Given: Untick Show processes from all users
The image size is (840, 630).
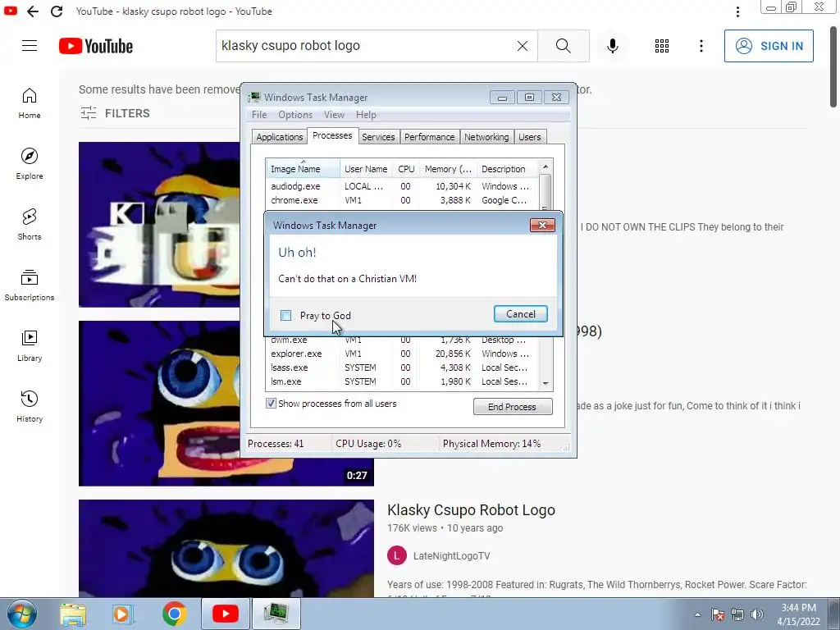Looking at the screenshot, I should pos(271,404).
